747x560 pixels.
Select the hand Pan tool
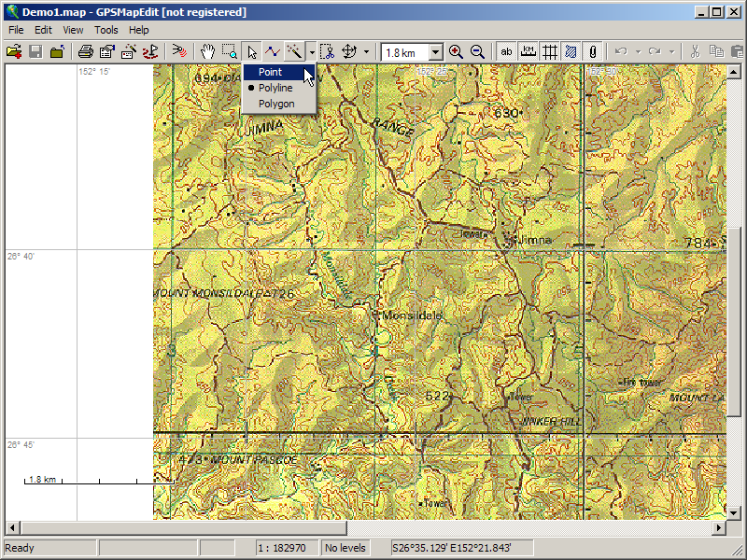208,51
